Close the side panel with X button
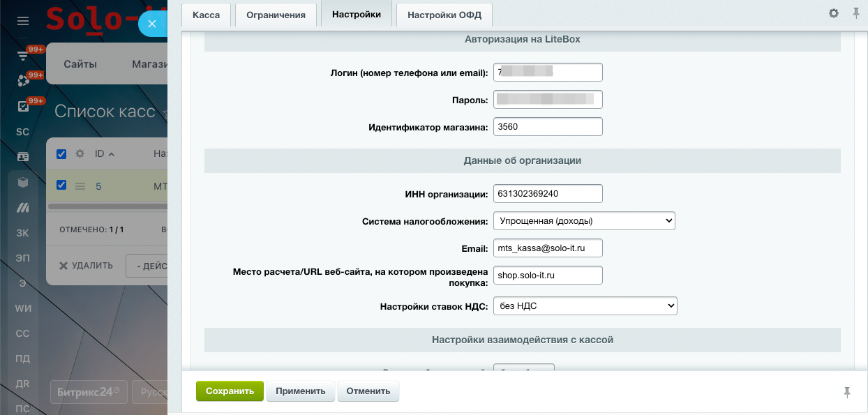 (152, 24)
